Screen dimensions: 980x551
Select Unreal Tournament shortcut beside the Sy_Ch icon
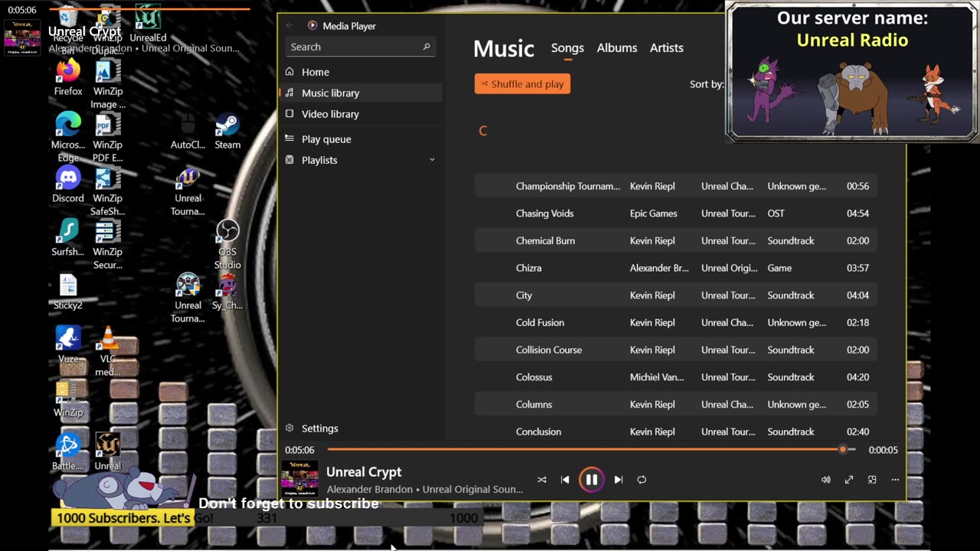188,298
